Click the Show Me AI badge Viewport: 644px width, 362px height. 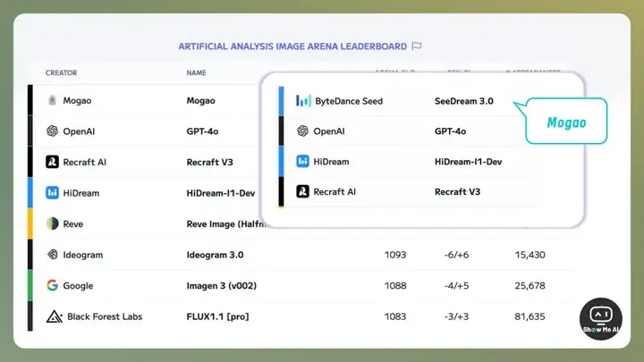tap(601, 319)
